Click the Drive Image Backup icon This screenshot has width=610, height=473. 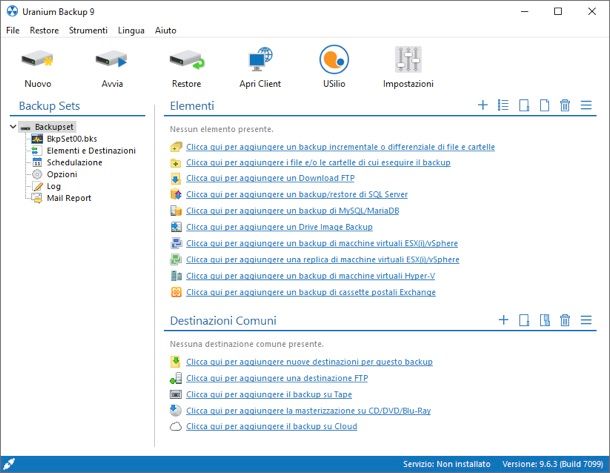pyautogui.click(x=176, y=227)
